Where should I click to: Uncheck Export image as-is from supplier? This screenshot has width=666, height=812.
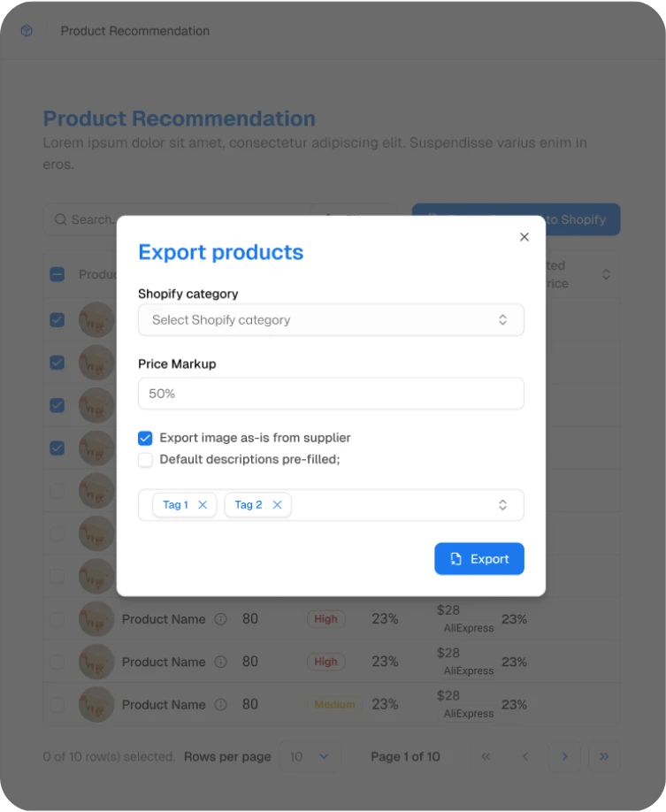point(145,438)
